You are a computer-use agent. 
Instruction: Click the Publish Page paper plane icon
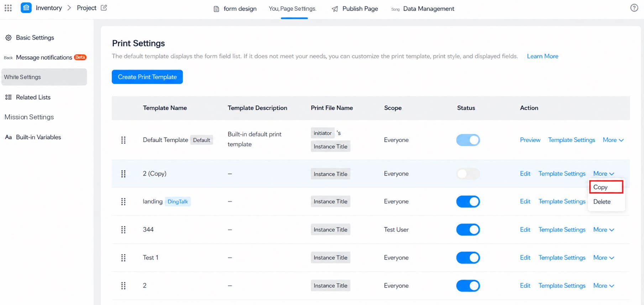[x=335, y=9]
